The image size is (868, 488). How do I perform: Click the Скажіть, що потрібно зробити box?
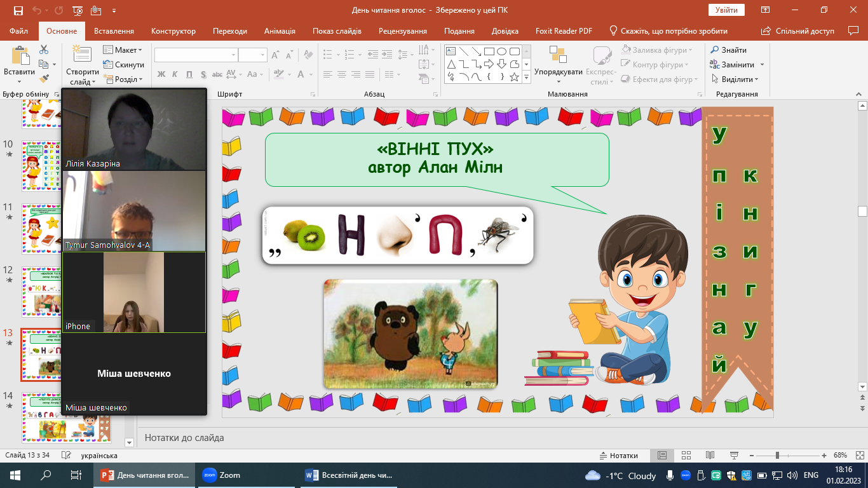tap(668, 30)
